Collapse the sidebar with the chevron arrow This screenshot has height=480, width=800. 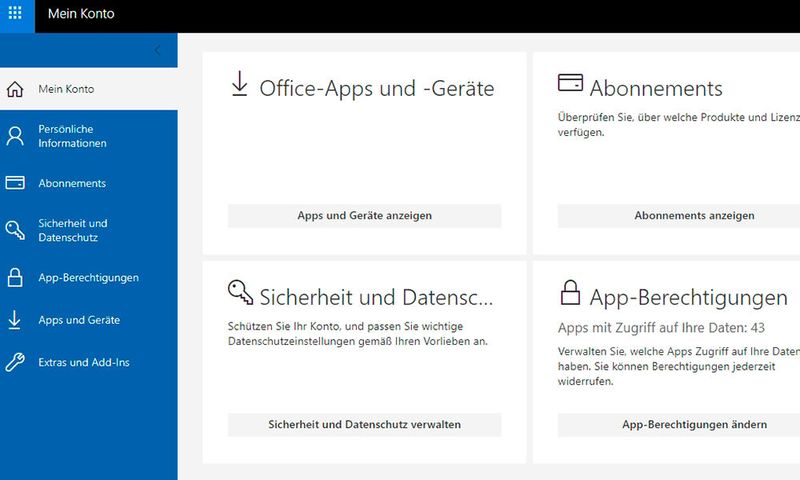[x=157, y=50]
